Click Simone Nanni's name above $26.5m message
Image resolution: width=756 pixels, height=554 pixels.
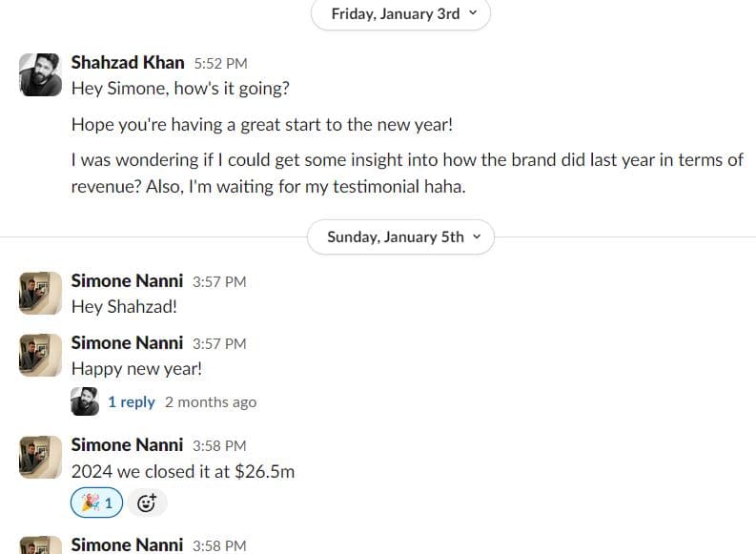pyautogui.click(x=127, y=445)
